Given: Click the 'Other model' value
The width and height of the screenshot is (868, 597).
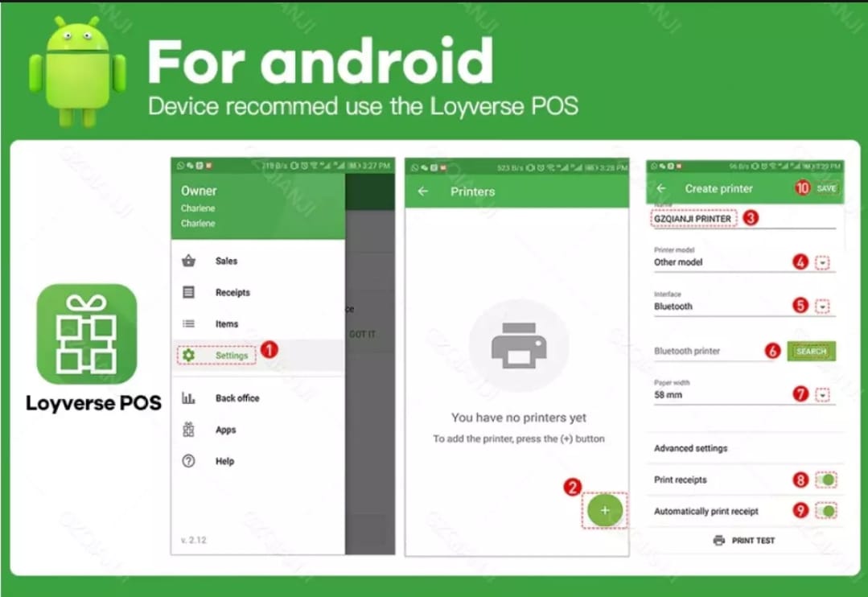Looking at the screenshot, I should 678,262.
